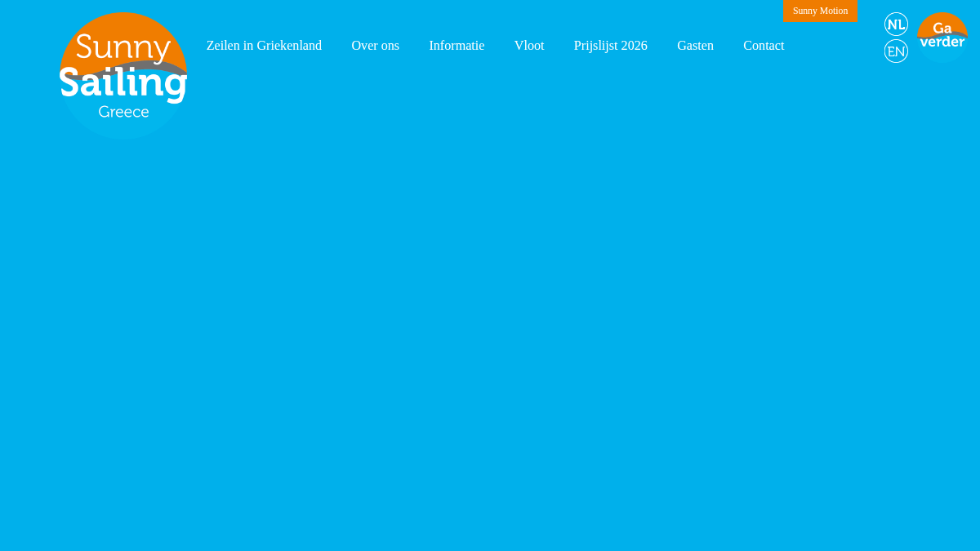980x551 pixels.
Task: Expand the 'Over ons' menu item
Action: [376, 46]
